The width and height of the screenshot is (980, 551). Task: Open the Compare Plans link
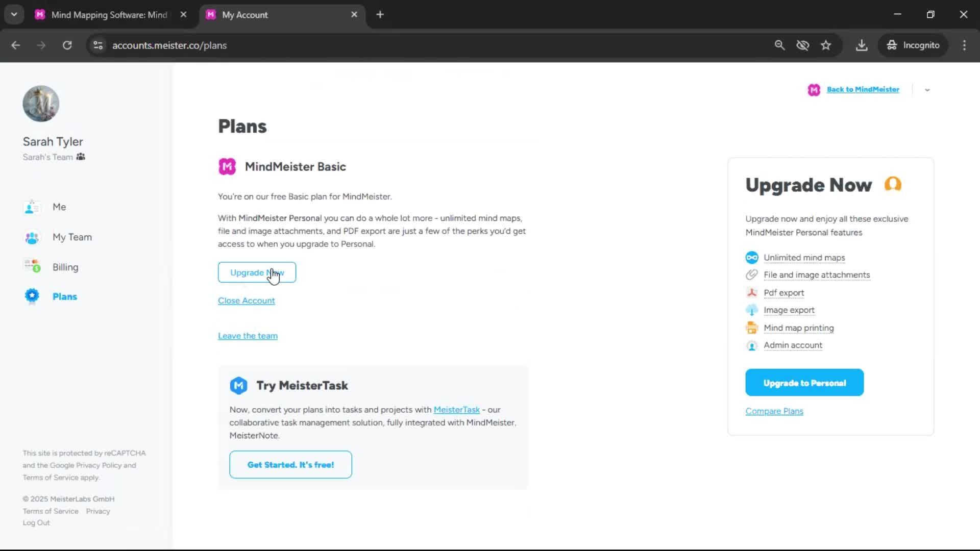click(x=774, y=411)
